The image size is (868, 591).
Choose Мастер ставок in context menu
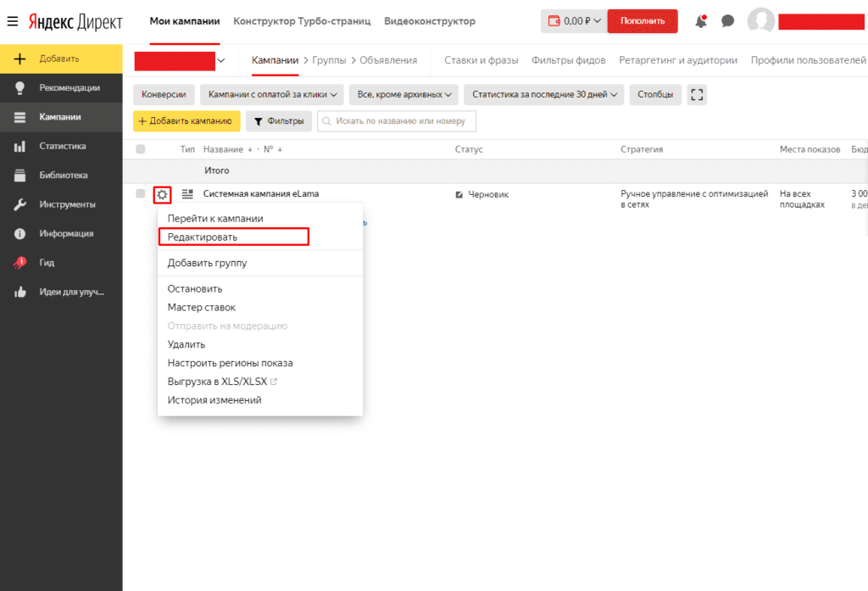coord(202,308)
